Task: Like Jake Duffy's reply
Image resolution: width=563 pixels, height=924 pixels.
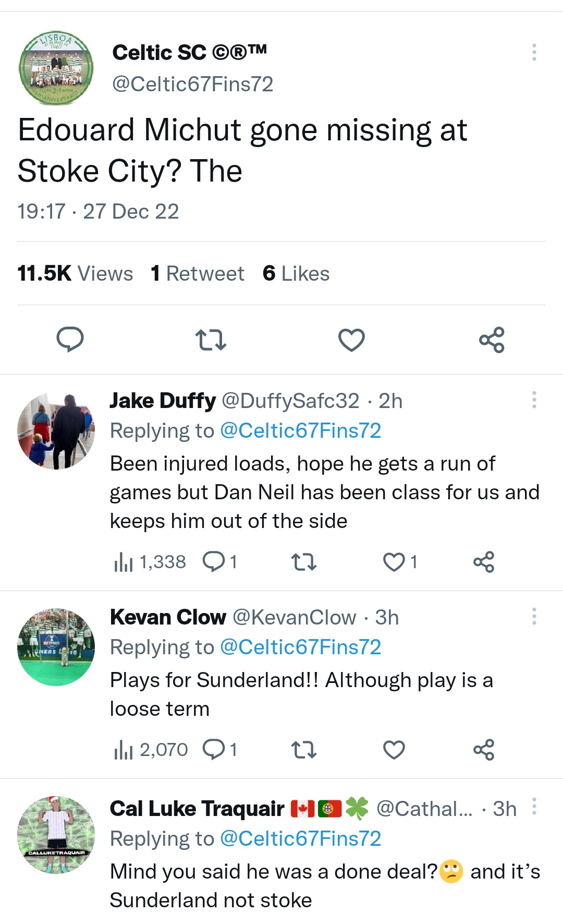Action: (394, 562)
